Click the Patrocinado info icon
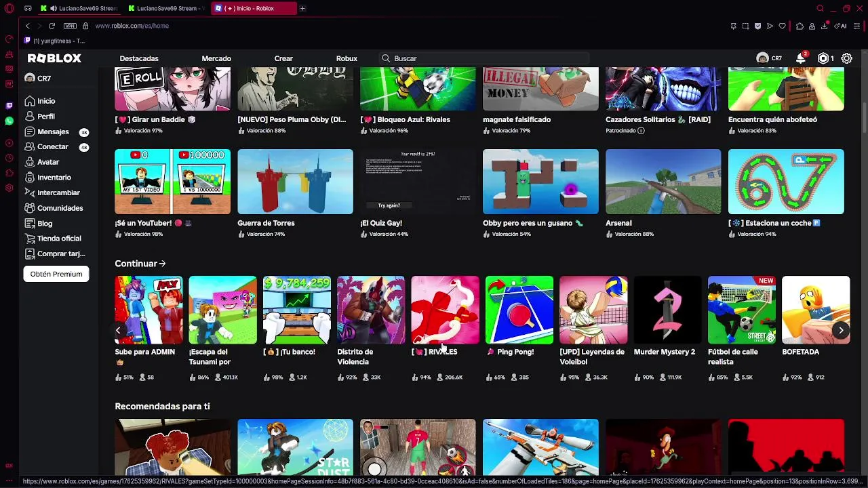Image resolution: width=868 pixels, height=488 pixels. click(x=641, y=130)
